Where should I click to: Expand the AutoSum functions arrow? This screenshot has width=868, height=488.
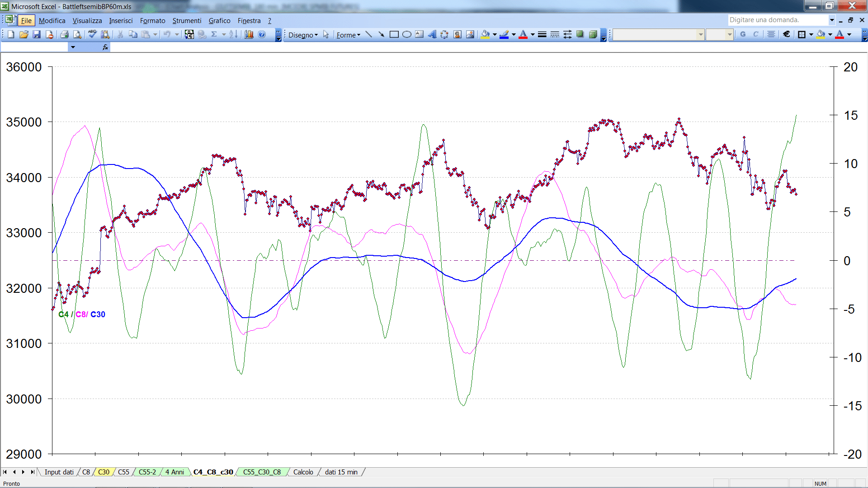pyautogui.click(x=224, y=34)
